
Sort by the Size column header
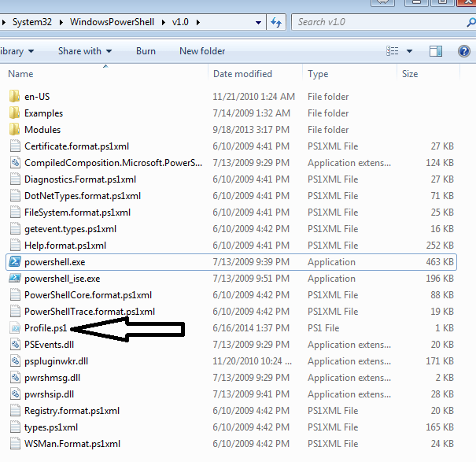point(410,74)
